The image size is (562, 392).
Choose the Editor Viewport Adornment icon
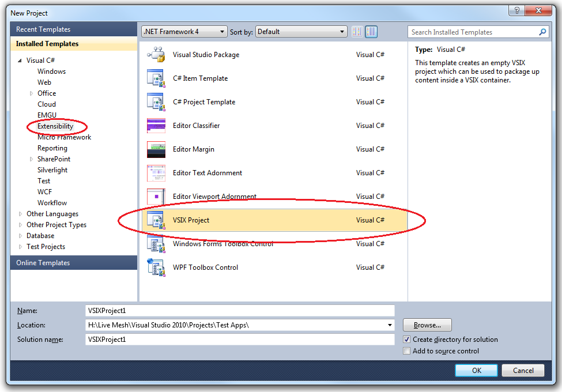(x=156, y=197)
